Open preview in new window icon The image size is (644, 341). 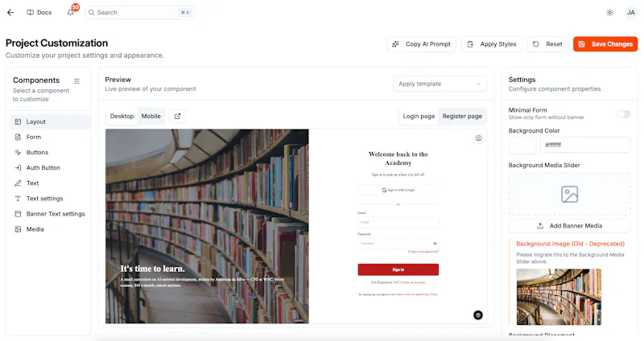point(177,116)
